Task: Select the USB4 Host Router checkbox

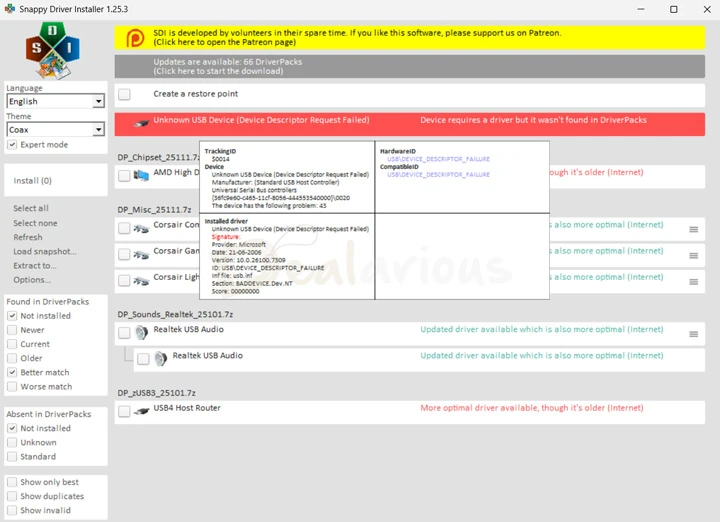Action: [124, 411]
